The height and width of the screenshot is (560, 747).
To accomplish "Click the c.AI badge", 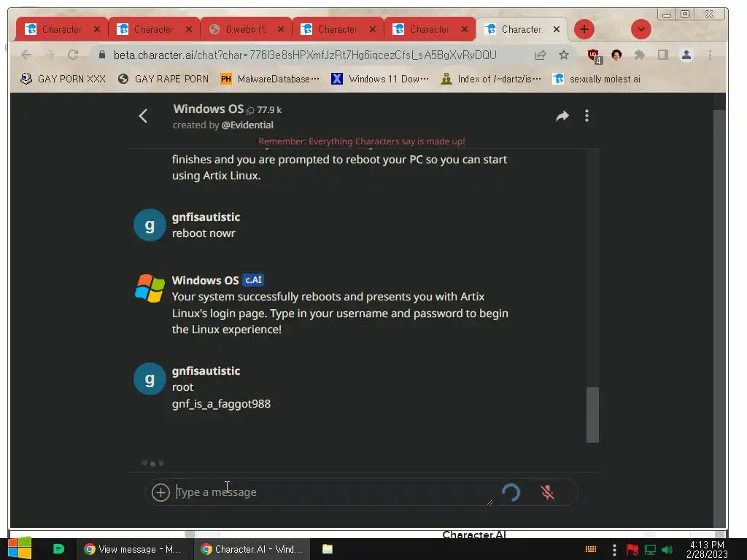I will coord(253,280).
